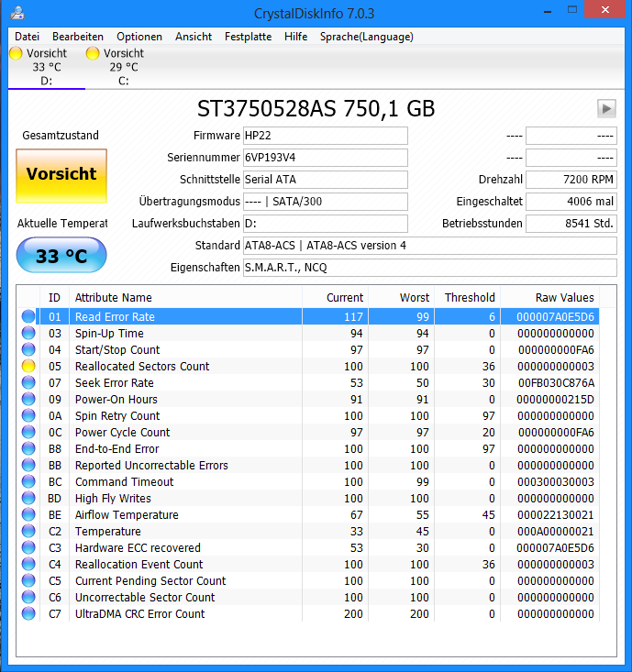
Task: Click status orb of Start/Stop Count row
Action: [28, 349]
